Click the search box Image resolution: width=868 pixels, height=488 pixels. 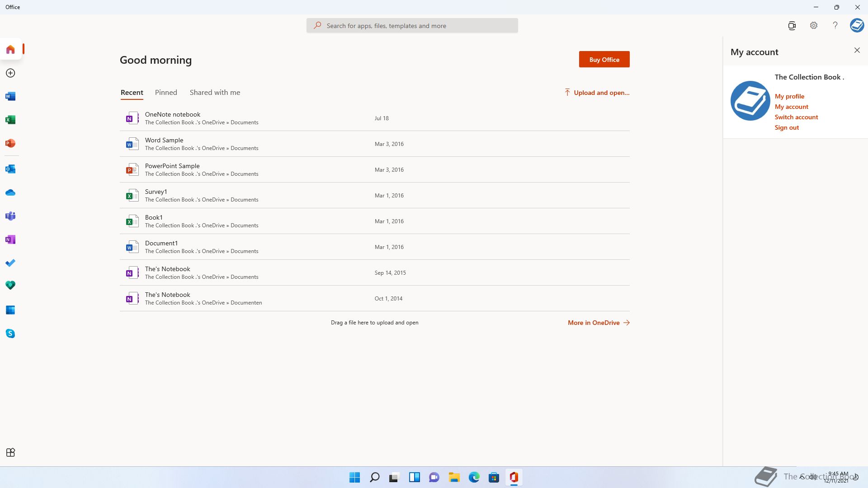coord(412,26)
